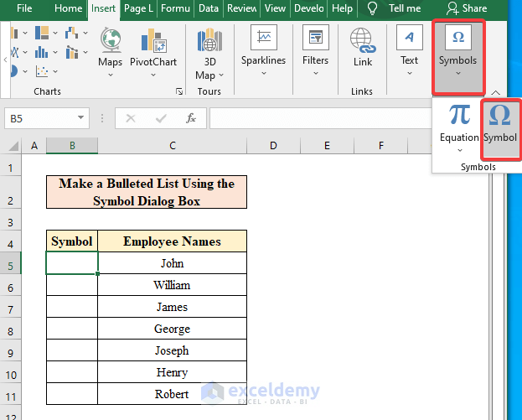The image size is (522, 420).
Task: Click inside the formula bar input
Action: tap(321, 118)
